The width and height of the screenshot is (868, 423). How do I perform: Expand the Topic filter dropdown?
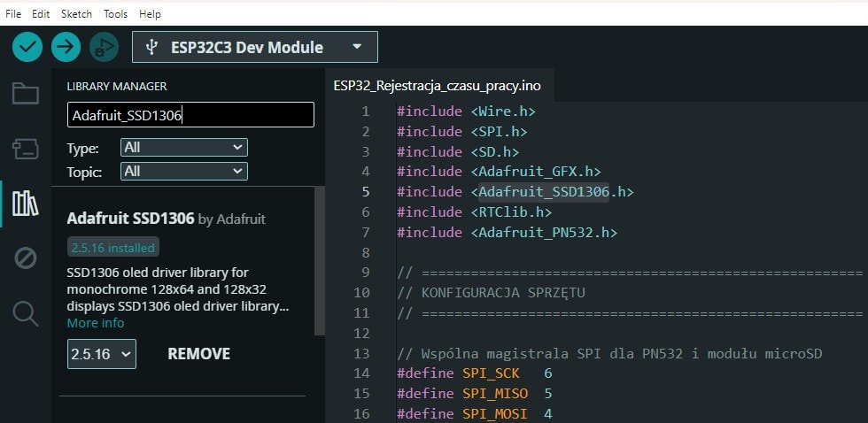click(184, 172)
